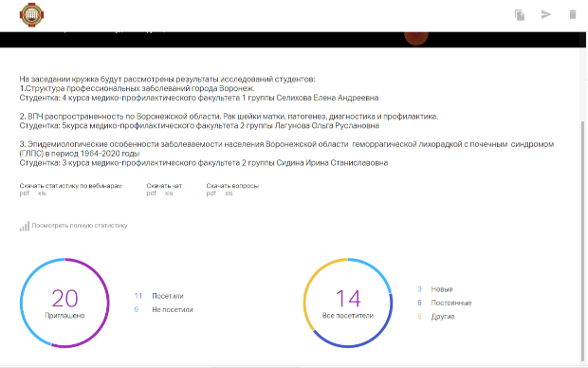
Task: Copy the webinar using the duplicate icon
Action: click(x=520, y=15)
